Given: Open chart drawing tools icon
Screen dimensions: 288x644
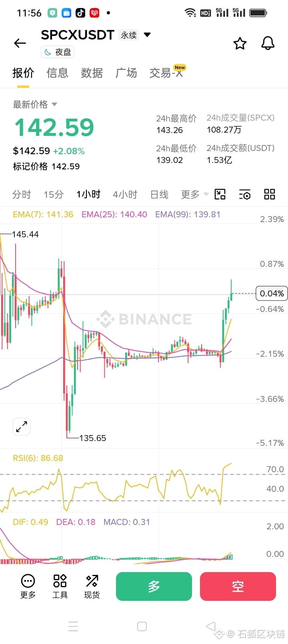Looking at the screenshot, I should [220, 195].
